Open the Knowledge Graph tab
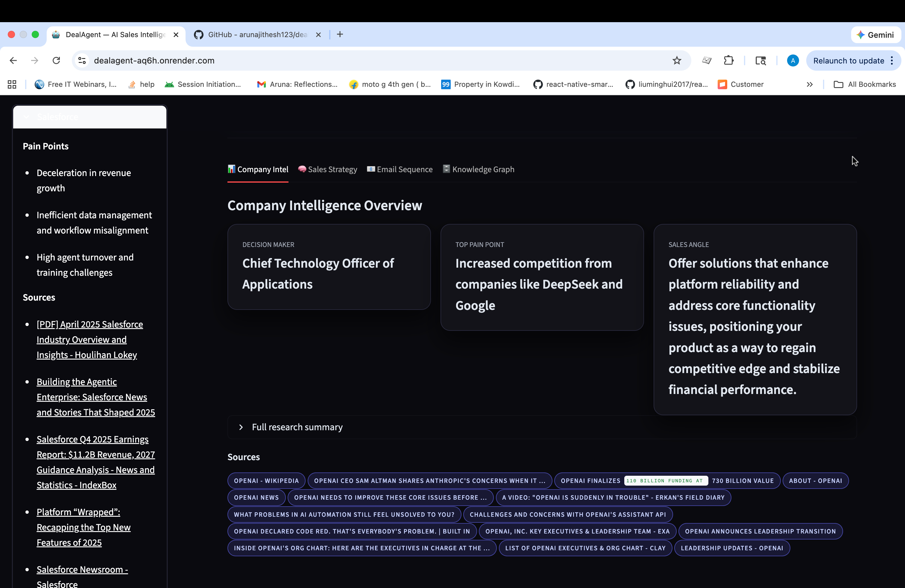905x588 pixels. tap(478, 170)
